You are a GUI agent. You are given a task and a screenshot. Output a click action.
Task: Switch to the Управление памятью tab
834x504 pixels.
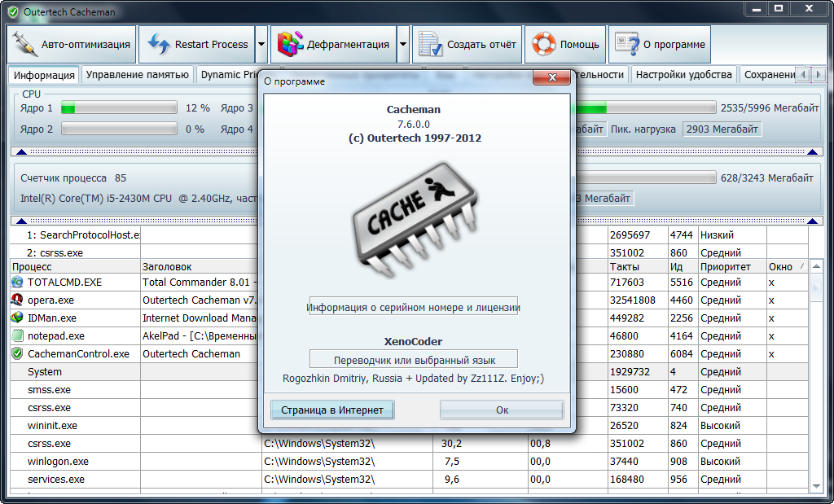click(138, 75)
